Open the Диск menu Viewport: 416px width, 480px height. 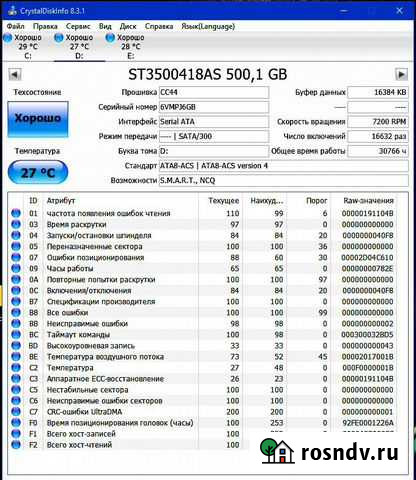[x=128, y=26]
